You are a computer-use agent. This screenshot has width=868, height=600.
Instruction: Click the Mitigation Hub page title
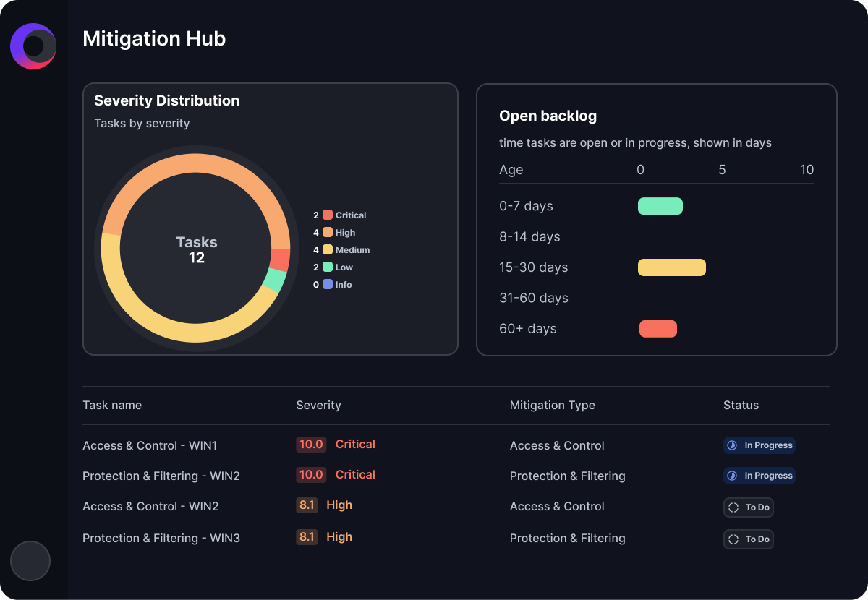pyautogui.click(x=154, y=38)
